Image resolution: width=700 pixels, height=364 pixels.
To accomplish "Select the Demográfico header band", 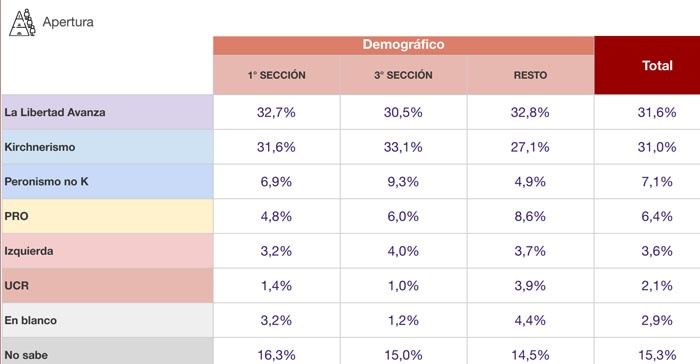I will 404,45.
